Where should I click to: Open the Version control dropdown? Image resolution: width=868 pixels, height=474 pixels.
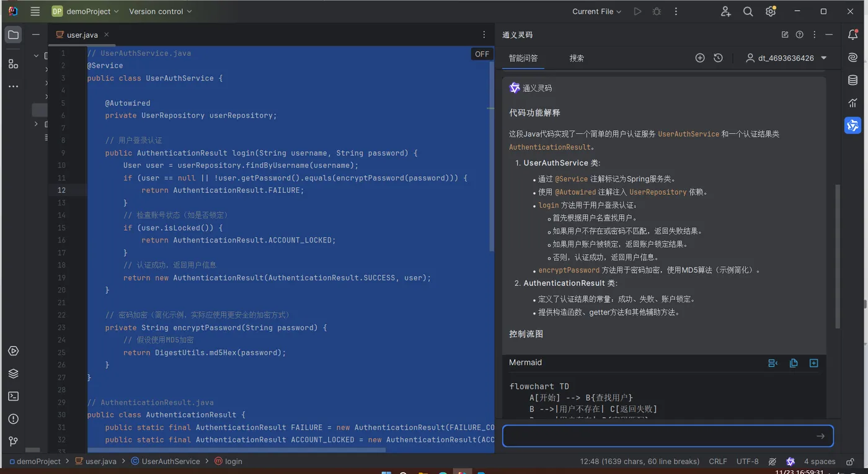click(161, 11)
